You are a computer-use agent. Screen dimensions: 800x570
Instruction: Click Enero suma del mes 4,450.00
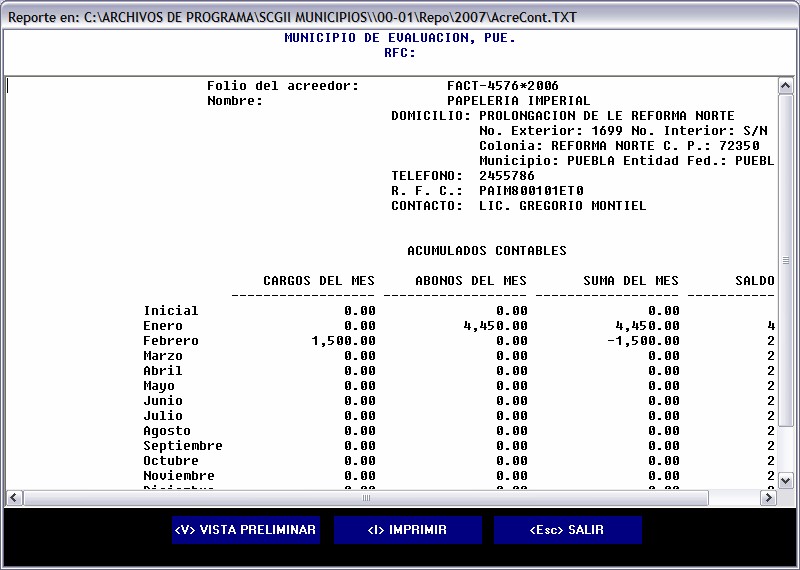click(647, 326)
